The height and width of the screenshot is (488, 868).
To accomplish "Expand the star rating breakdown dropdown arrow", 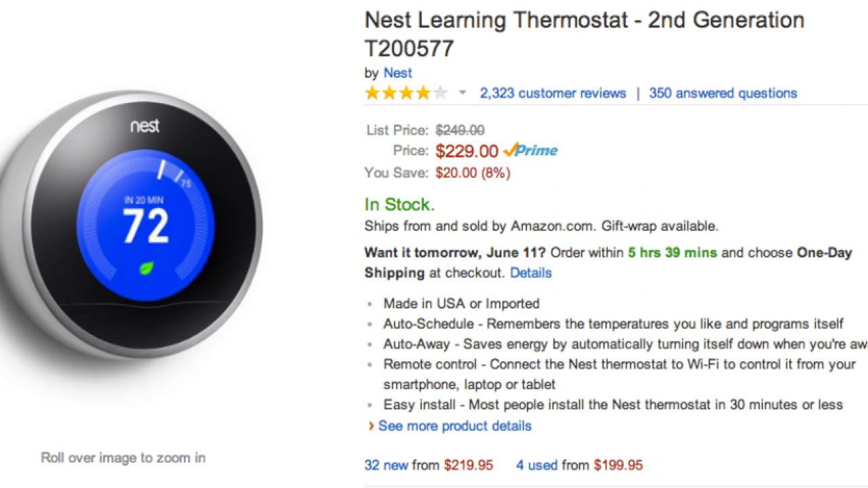I will click(462, 94).
